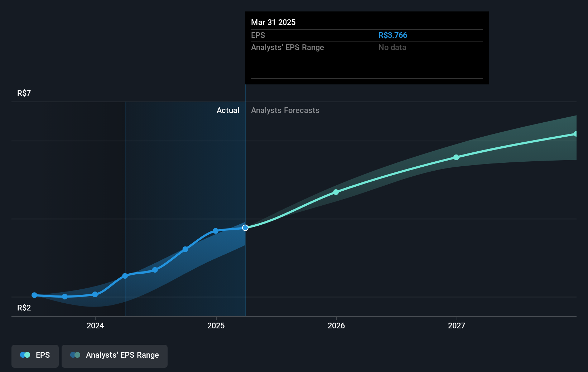Viewport: 588px width, 372px height.
Task: Toggle the Analysts' EPS Range legend series
Action: click(115, 356)
